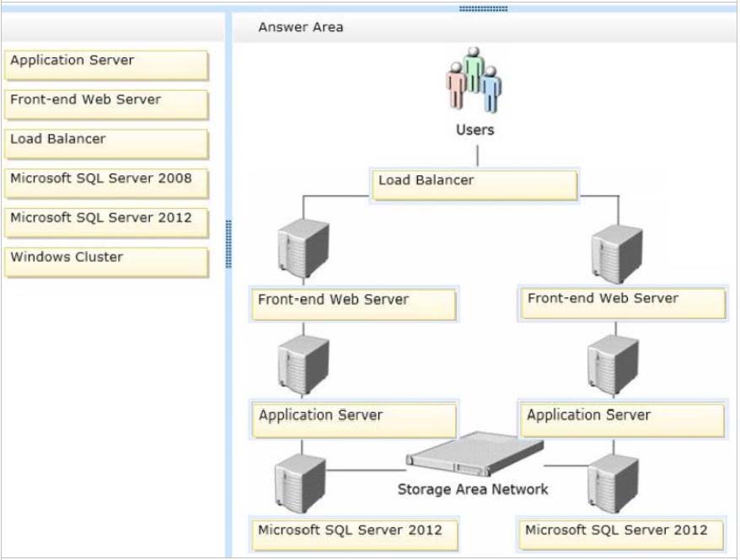This screenshot has height=560, width=740.
Task: Select the Load Balancer item in source list
Action: [107, 144]
